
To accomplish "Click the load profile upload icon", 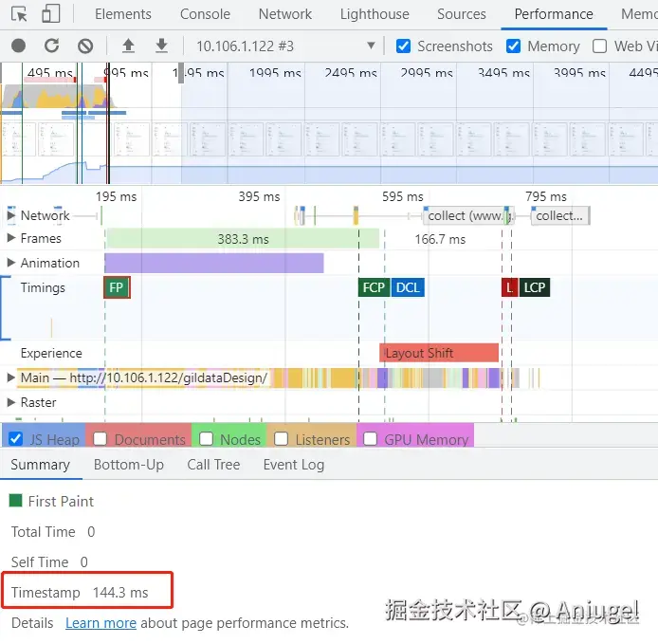I will [x=128, y=46].
